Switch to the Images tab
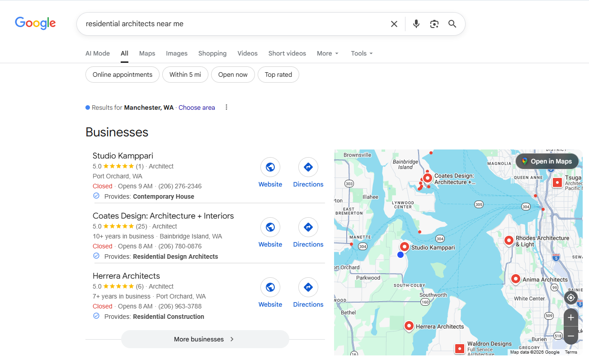The height and width of the screenshot is (364, 589). coord(176,53)
